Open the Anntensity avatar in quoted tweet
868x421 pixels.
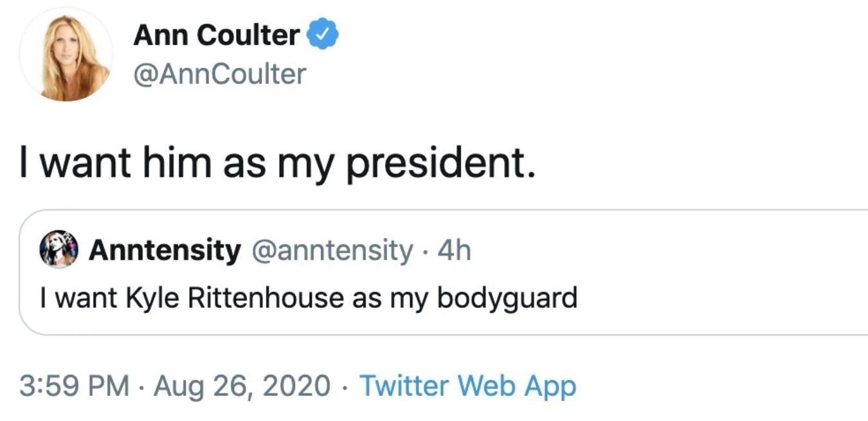pos(59,250)
